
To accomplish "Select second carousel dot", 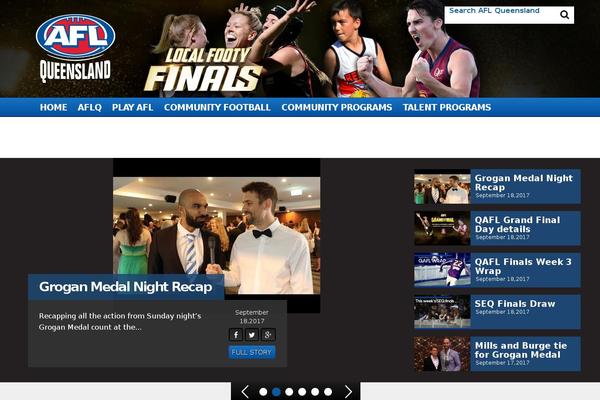I will [x=276, y=392].
